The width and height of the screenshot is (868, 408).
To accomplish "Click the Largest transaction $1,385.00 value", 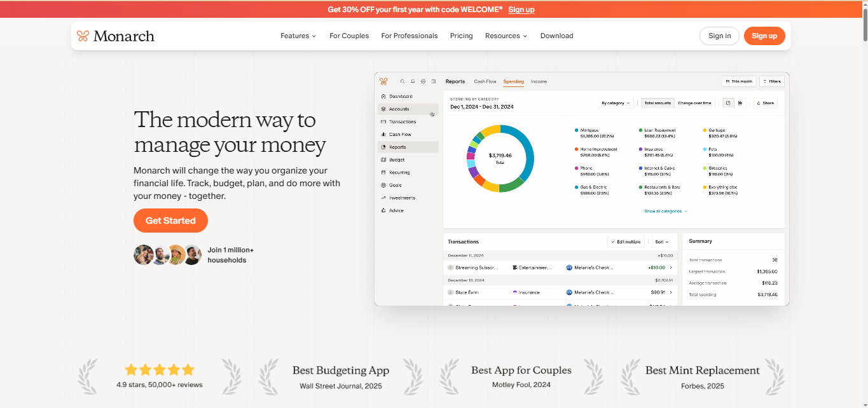I will tap(767, 271).
